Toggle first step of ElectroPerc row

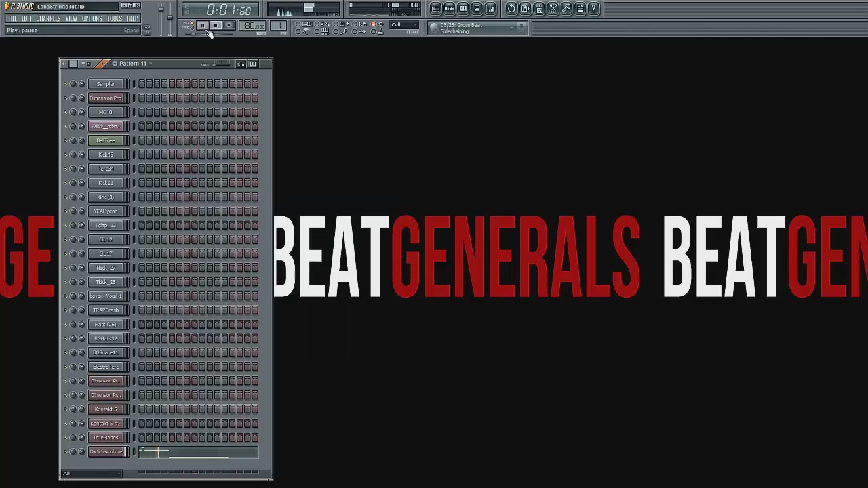142,367
